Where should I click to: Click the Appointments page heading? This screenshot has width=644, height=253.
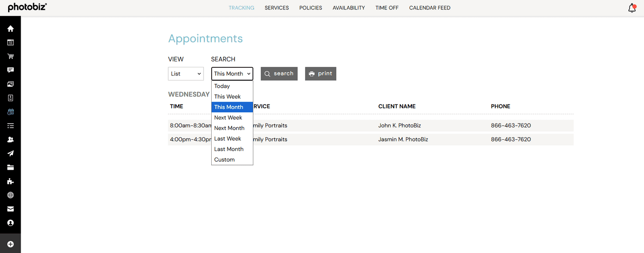pyautogui.click(x=205, y=39)
